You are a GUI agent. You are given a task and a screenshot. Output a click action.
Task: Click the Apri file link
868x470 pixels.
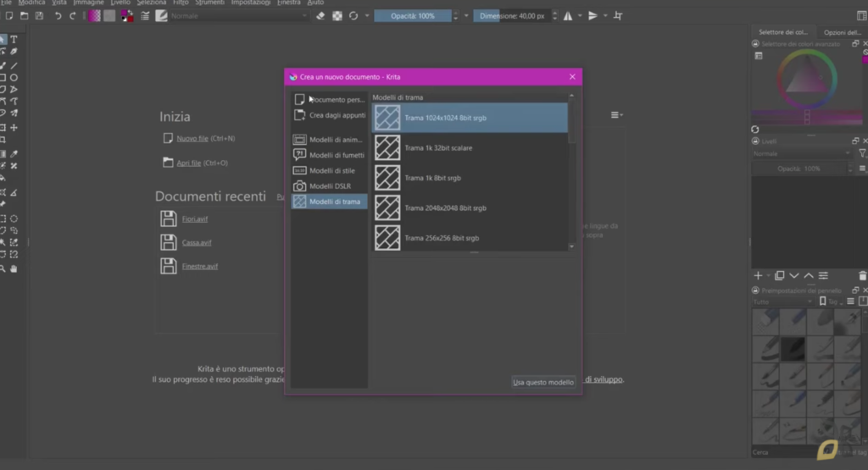188,163
